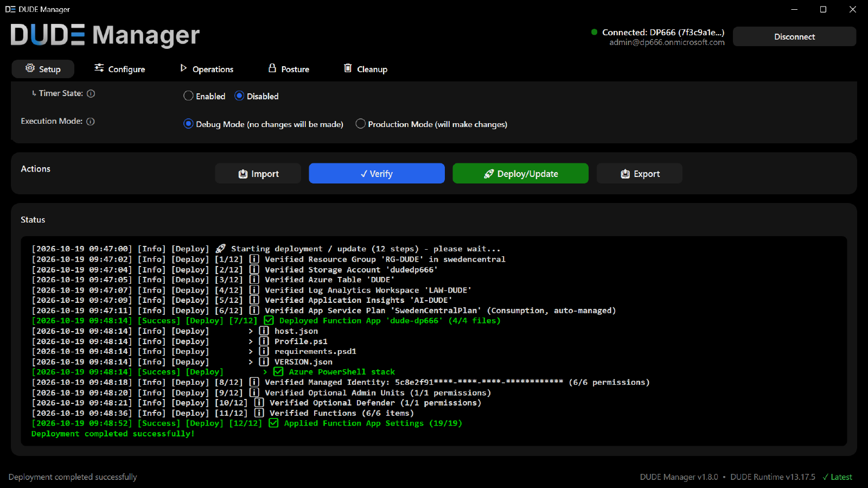The width and height of the screenshot is (868, 488).
Task: Click 'DUDE Manager v1.8.0' in status bar
Action: click(x=679, y=477)
